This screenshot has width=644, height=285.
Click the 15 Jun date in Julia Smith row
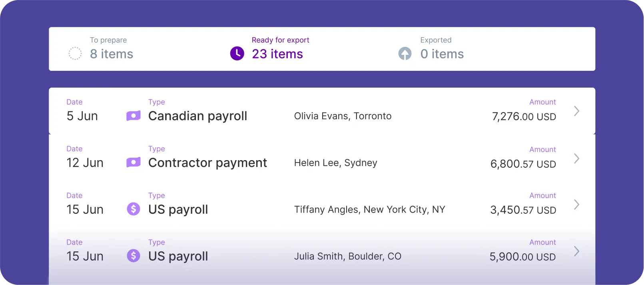[85, 257]
